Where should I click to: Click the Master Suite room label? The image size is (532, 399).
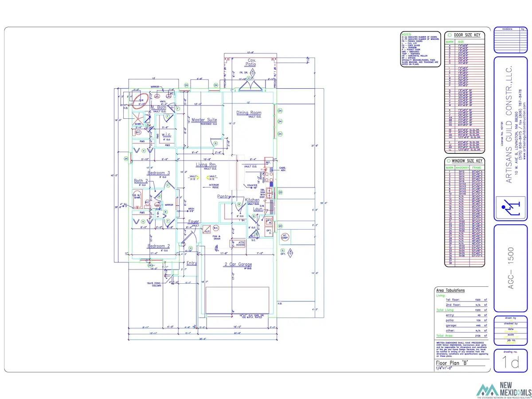click(x=204, y=120)
